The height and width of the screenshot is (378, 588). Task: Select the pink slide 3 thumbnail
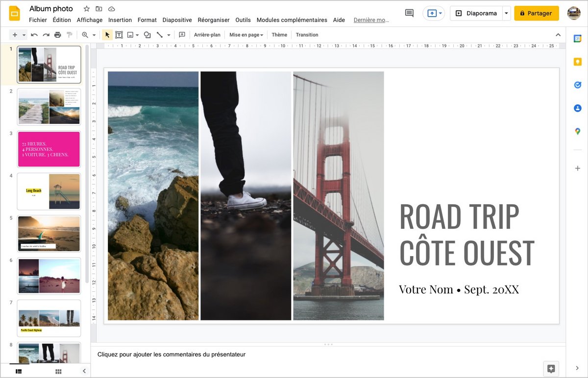49,149
